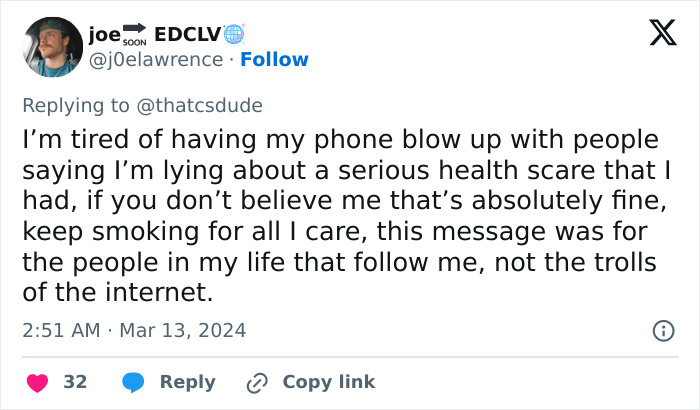The height and width of the screenshot is (410, 700).
Task: Click the blue reply bubble icon
Action: 133,382
